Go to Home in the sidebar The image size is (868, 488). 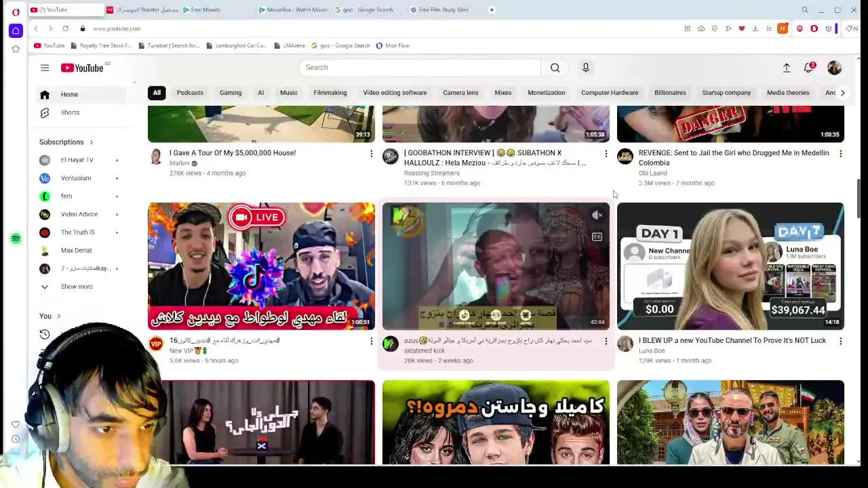81,94
